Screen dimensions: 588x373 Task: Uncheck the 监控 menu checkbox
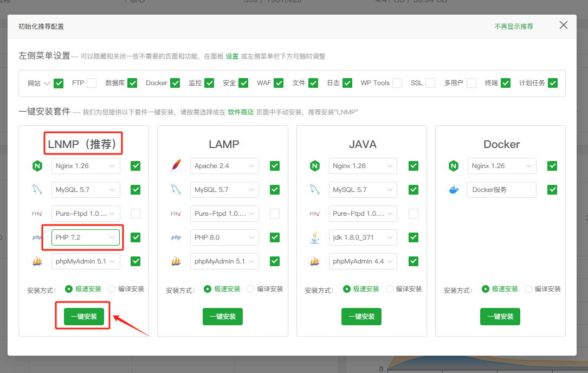(x=209, y=83)
